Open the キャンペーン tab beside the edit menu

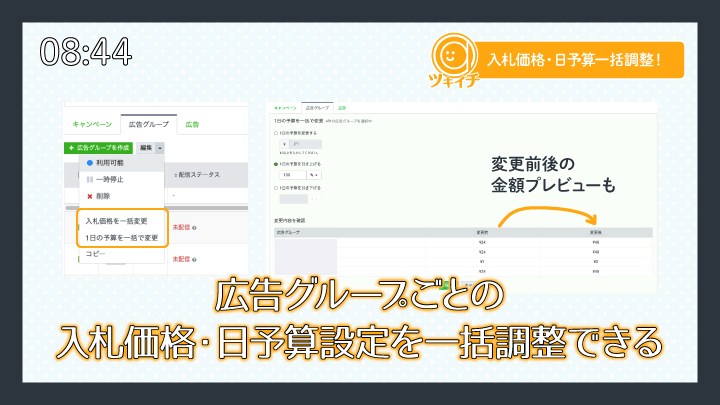coord(92,124)
